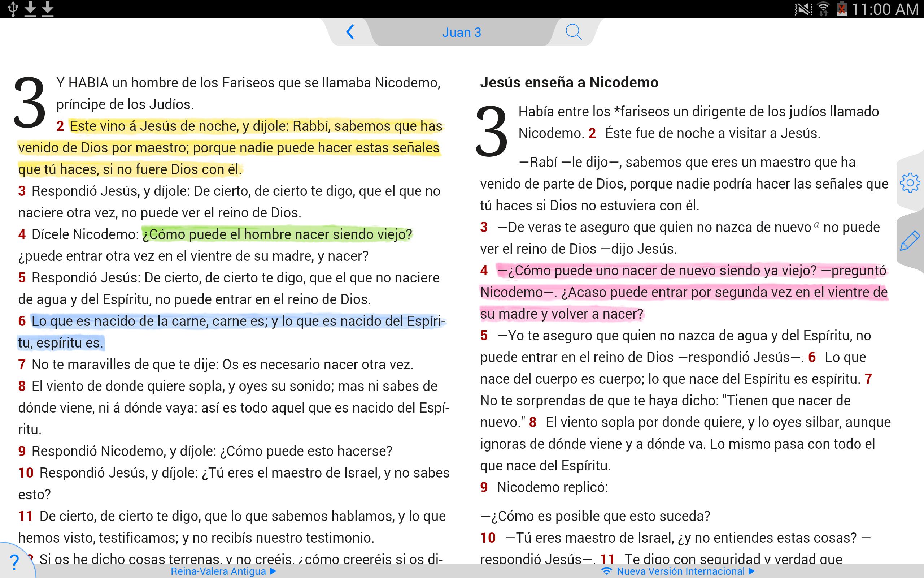Tap verse number 3 in Reina-Valera column
This screenshot has width=924, height=578.
(x=22, y=191)
